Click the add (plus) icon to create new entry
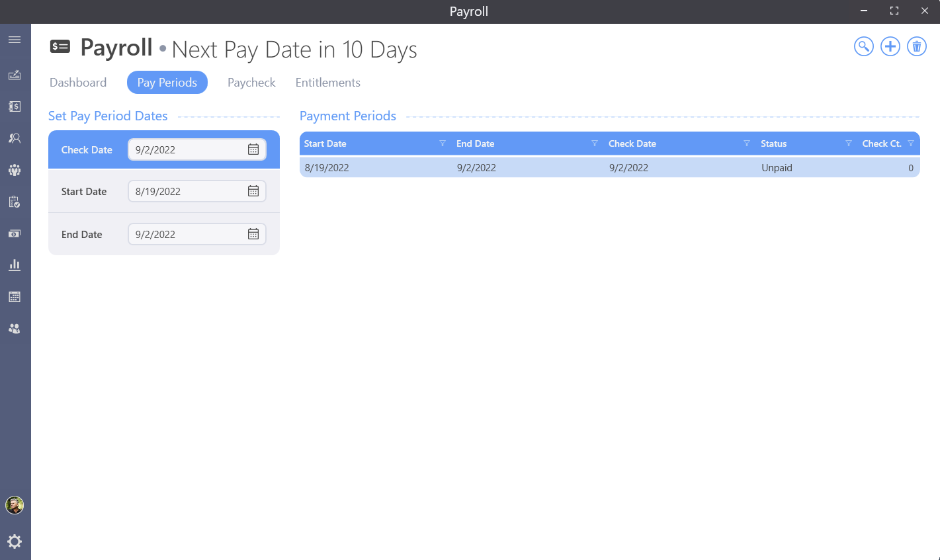This screenshot has width=940, height=560. click(x=890, y=46)
